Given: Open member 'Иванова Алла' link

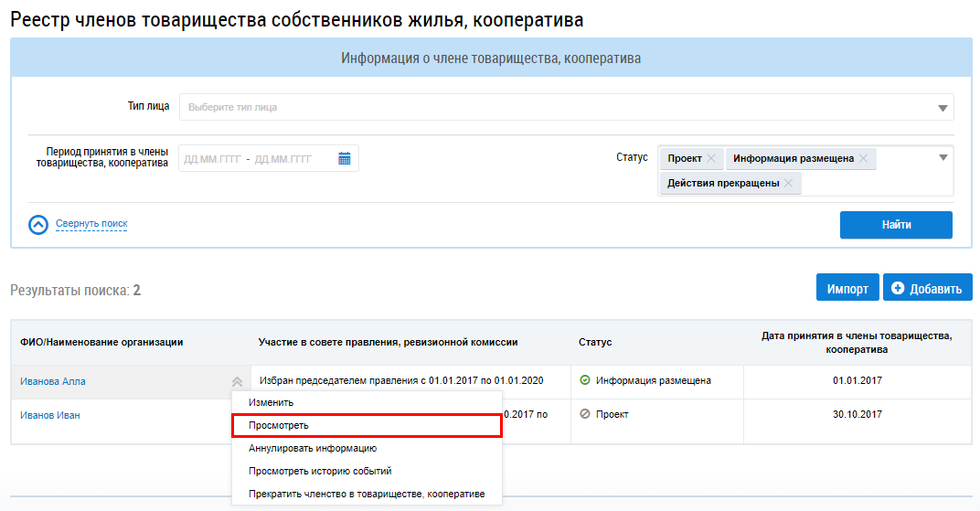Looking at the screenshot, I should 52,382.
